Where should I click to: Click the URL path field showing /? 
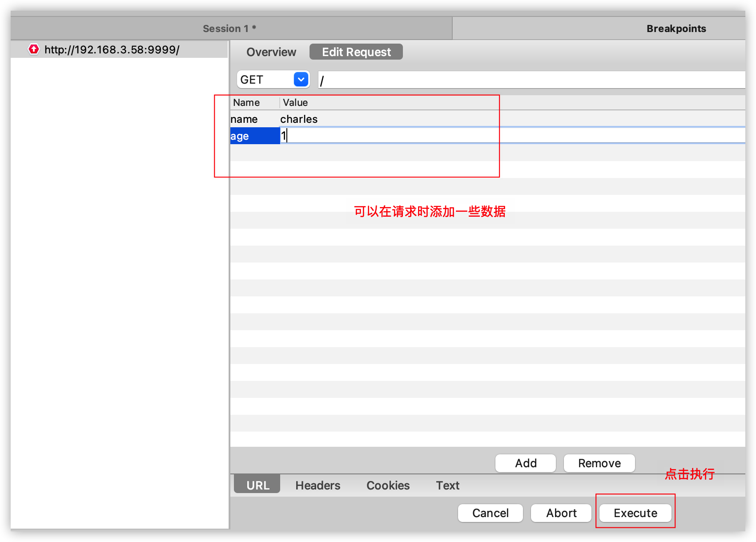[x=489, y=80]
